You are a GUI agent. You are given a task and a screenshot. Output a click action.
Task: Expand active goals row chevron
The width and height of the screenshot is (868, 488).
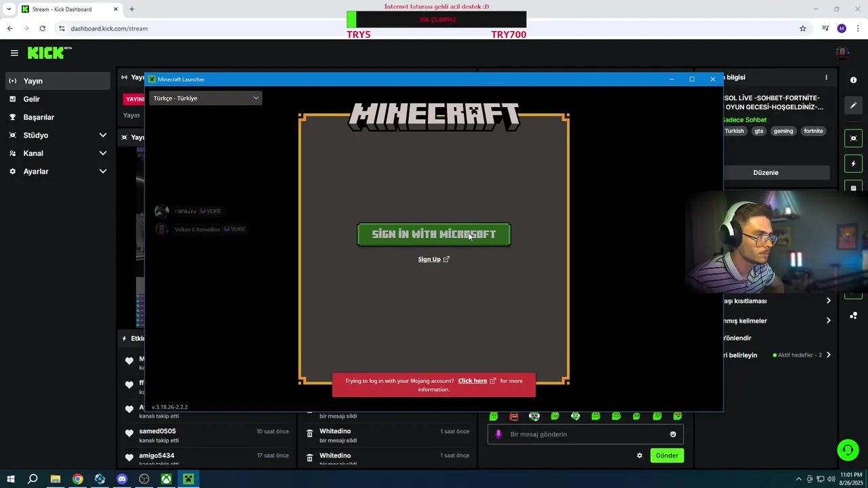(828, 355)
